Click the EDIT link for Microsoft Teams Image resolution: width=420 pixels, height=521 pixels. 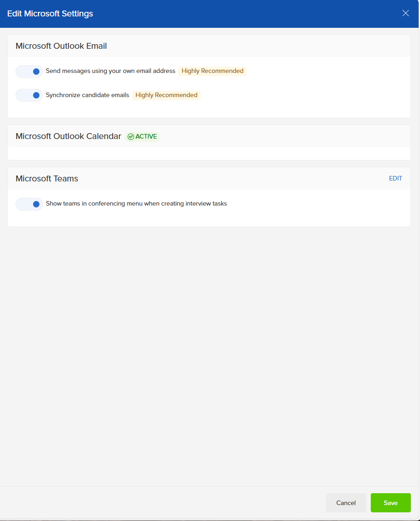395,178
